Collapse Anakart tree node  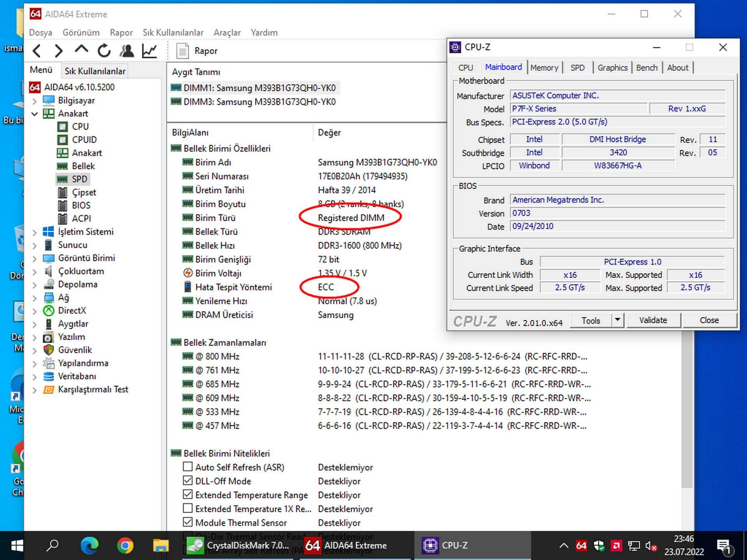(x=35, y=114)
